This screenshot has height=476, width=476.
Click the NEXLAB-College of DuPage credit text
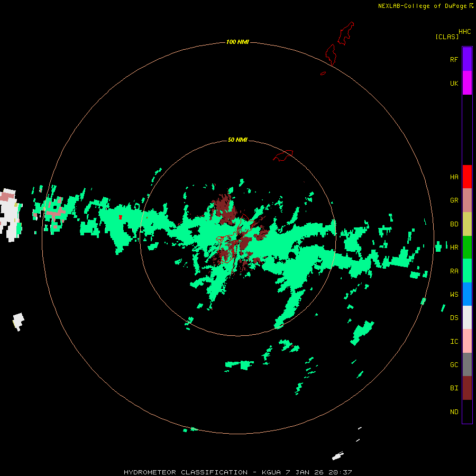[423, 6]
